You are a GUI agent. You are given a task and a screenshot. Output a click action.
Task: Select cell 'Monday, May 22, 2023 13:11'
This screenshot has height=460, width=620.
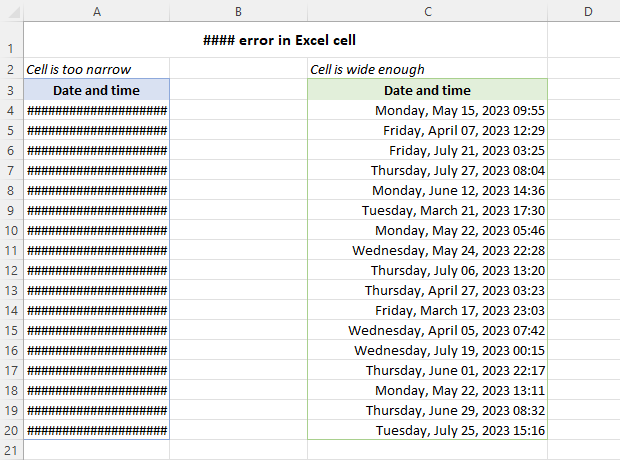click(x=427, y=390)
